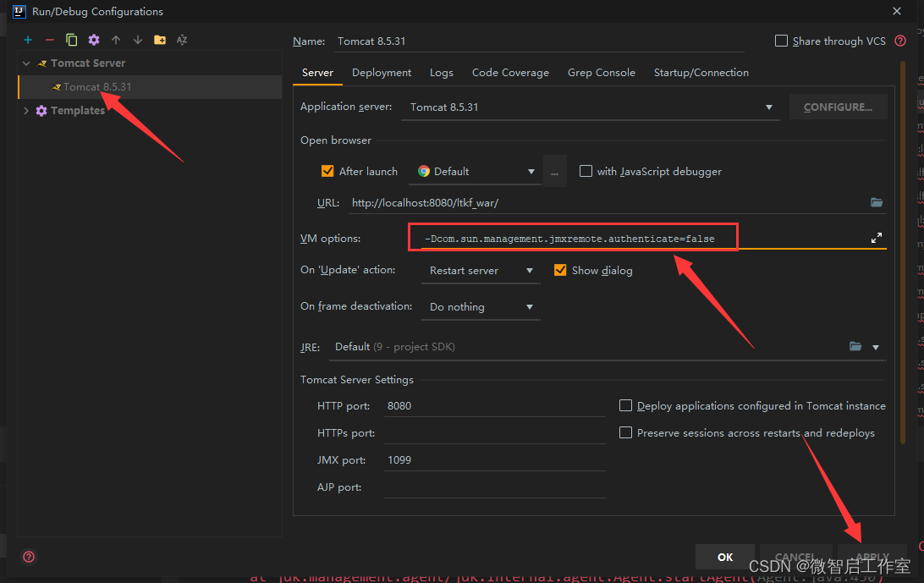Click the AJP port field
Image resolution: width=924 pixels, height=583 pixels.
494,487
